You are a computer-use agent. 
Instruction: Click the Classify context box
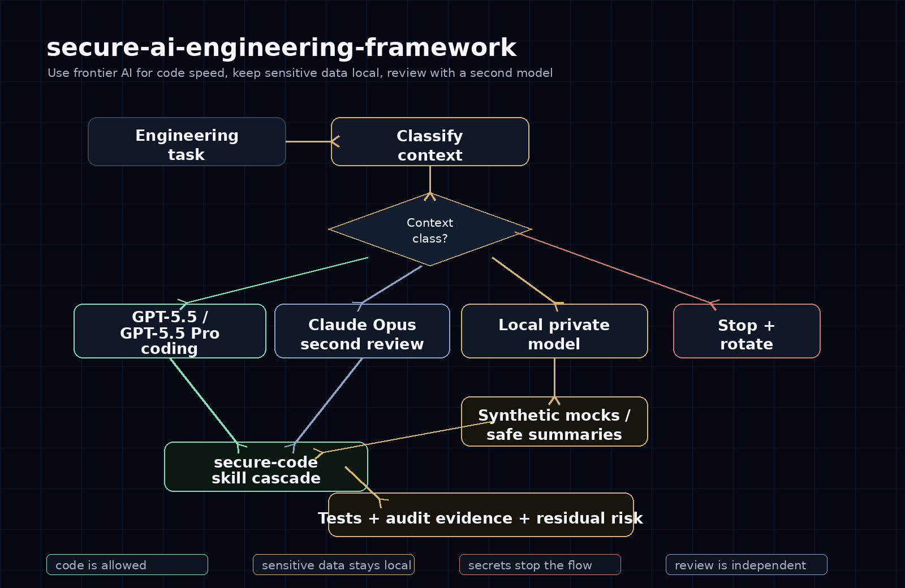point(430,141)
